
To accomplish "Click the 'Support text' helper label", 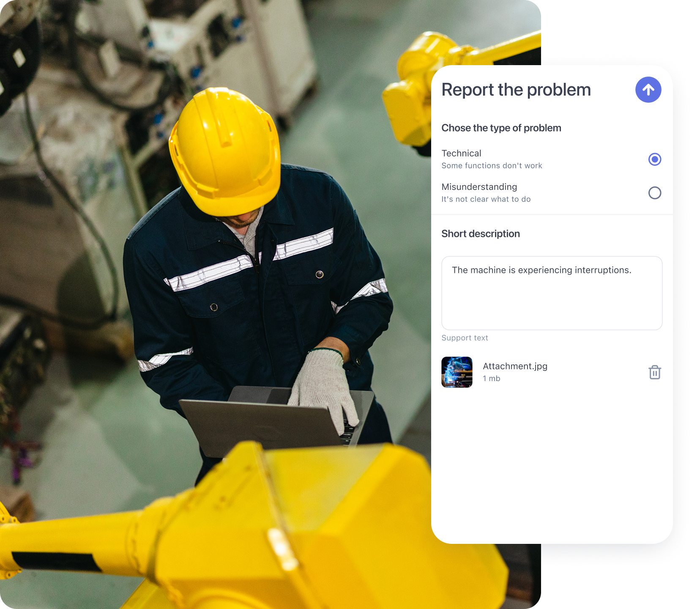I will pyautogui.click(x=465, y=338).
